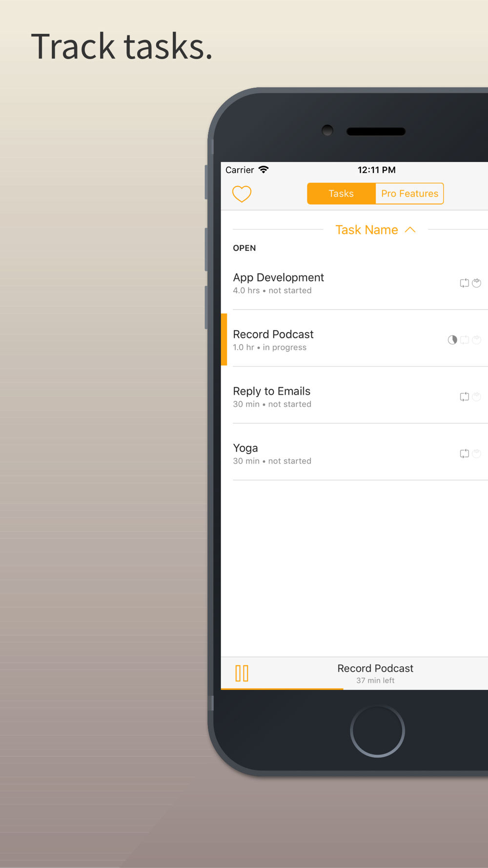Click the repeat icon on Reply to Emails
The height and width of the screenshot is (868, 488).
[x=465, y=397]
